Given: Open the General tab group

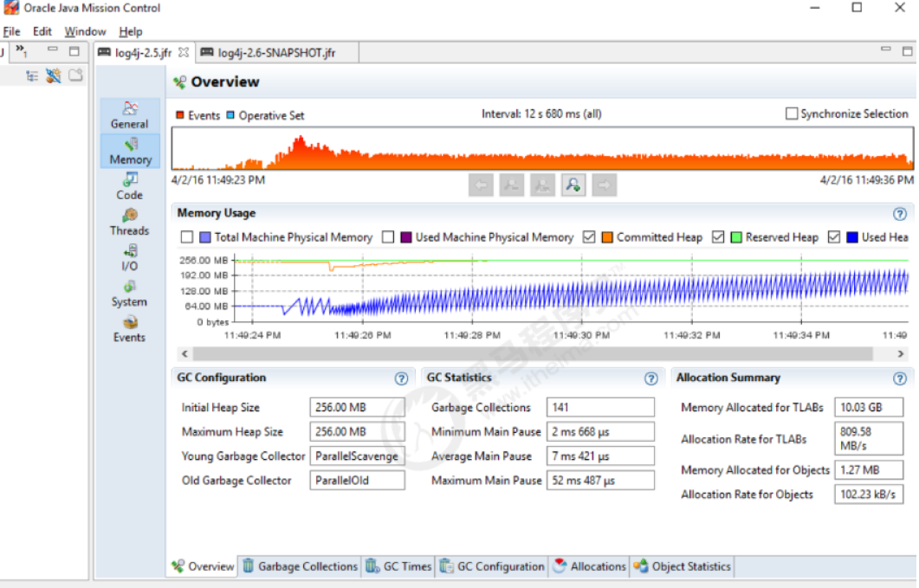Looking at the screenshot, I should 130,115.
